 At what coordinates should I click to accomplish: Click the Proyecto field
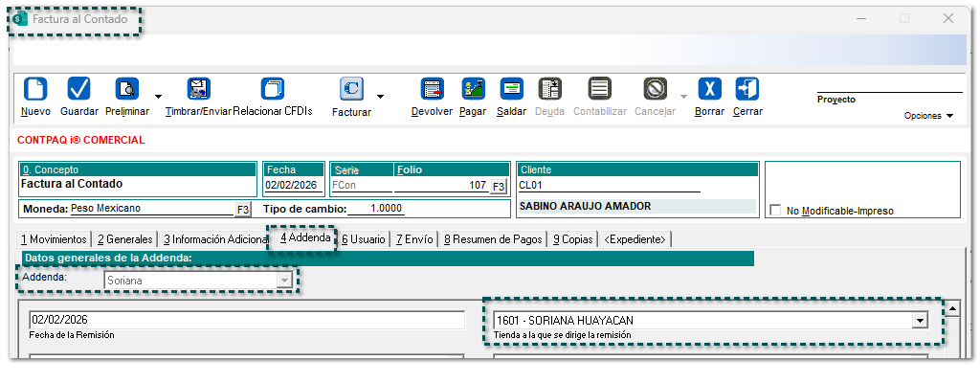pyautogui.click(x=889, y=86)
